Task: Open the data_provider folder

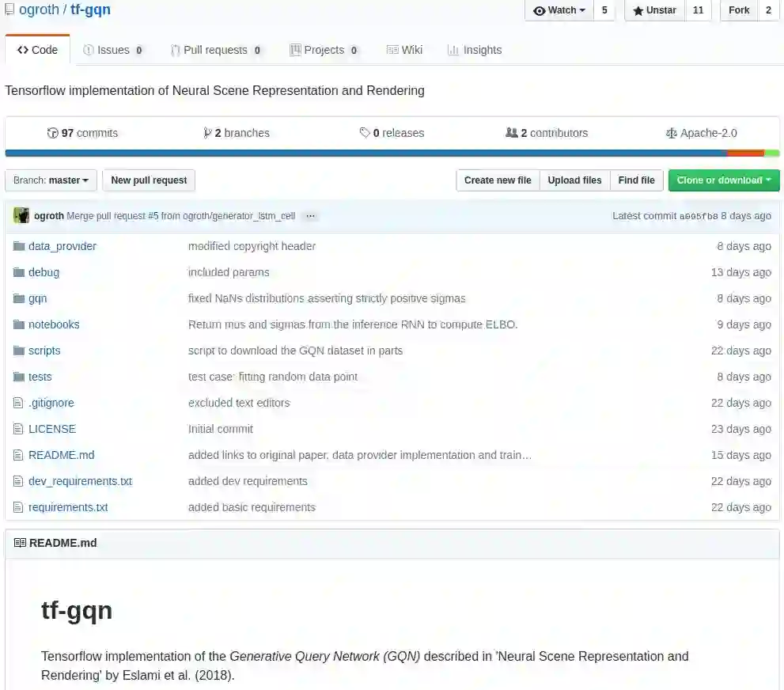Action: 62,246
